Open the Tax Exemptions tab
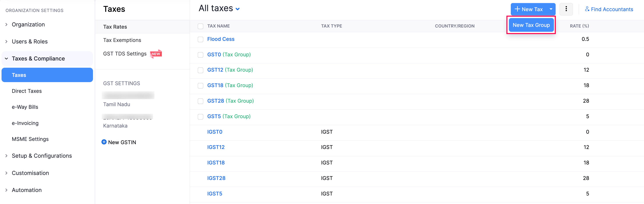 (x=122, y=40)
